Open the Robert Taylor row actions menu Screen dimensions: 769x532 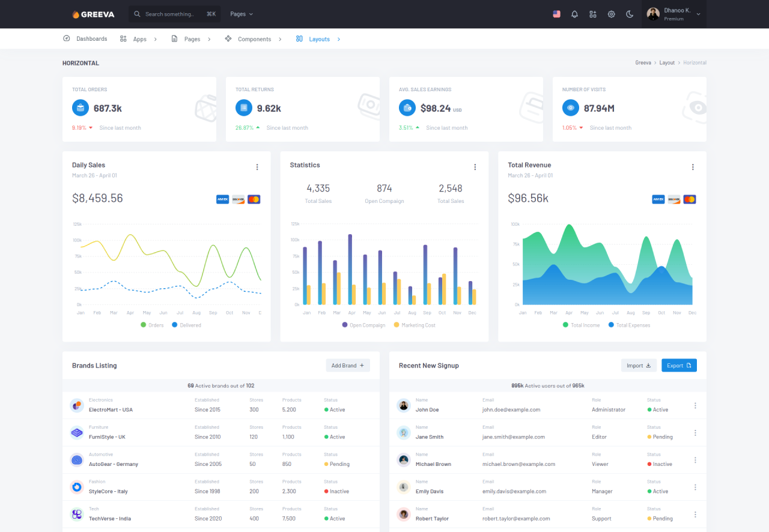click(x=695, y=515)
